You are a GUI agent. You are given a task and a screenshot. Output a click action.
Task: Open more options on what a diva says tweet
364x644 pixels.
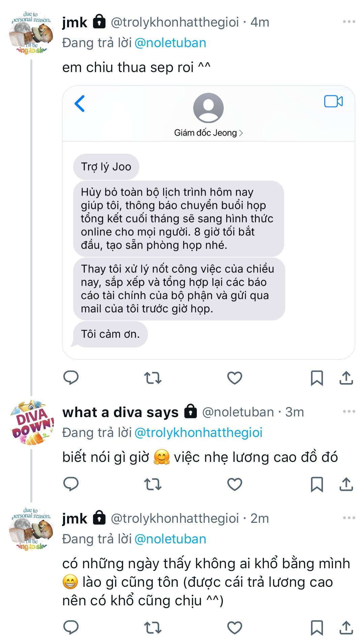pos(349,411)
